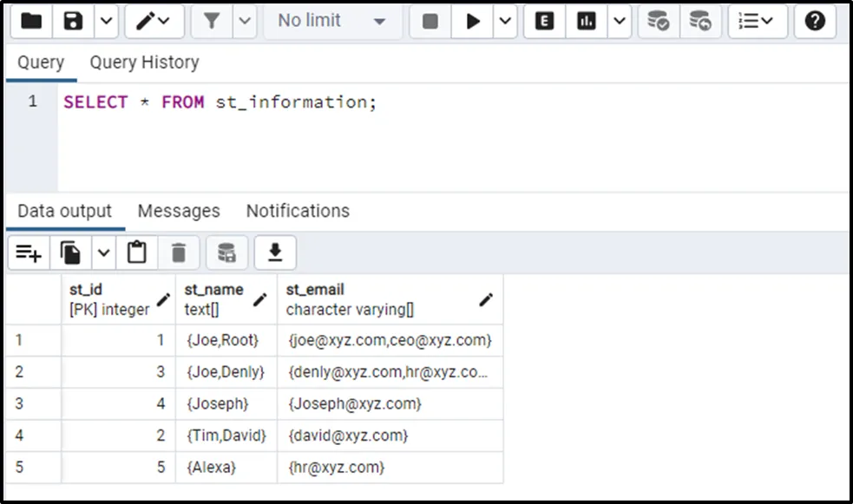The height and width of the screenshot is (504, 853).
Task: Click the Stop query square button
Action: pyautogui.click(x=430, y=22)
